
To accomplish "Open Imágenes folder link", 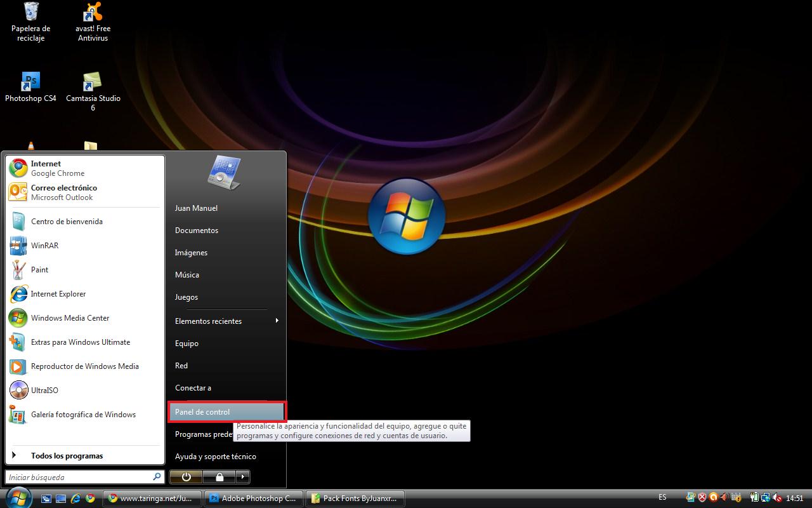I will pos(226,253).
